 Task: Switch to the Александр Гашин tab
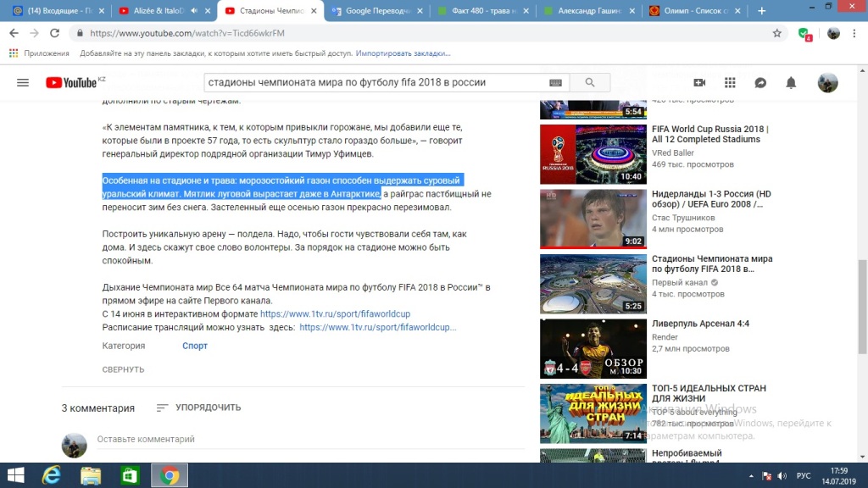click(x=583, y=10)
